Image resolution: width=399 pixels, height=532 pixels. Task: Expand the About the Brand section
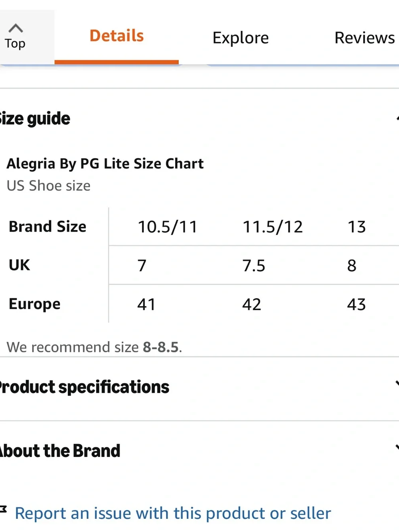click(x=199, y=451)
